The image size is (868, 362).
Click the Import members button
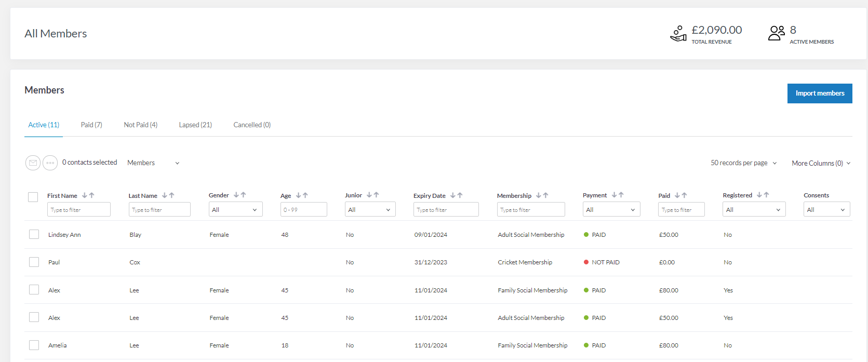[820, 93]
